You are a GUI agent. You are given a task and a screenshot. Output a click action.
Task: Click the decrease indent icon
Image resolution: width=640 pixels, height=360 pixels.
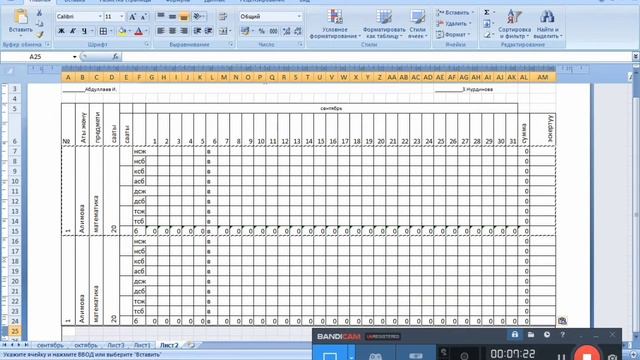pyautogui.click(x=197, y=31)
